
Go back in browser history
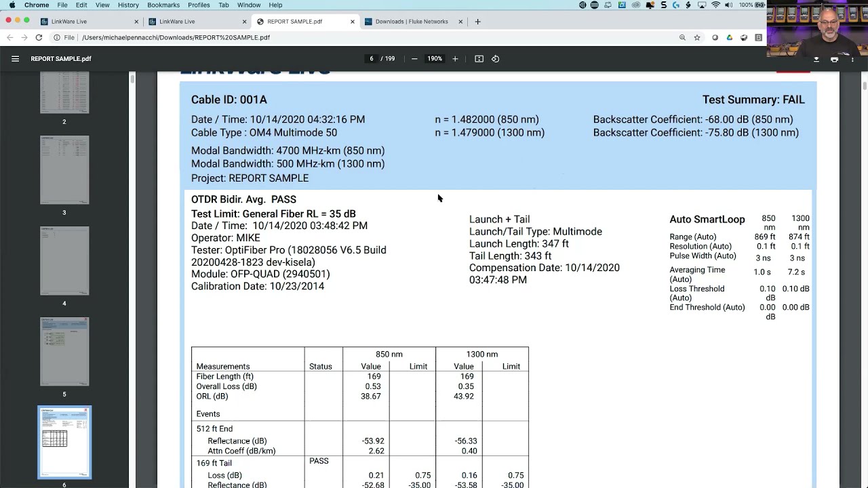tap(9, 37)
